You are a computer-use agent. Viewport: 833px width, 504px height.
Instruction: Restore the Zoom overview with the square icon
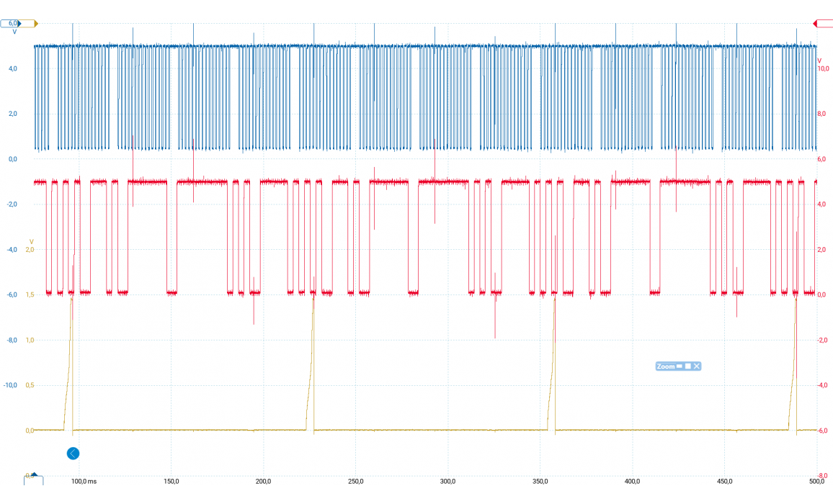688,366
